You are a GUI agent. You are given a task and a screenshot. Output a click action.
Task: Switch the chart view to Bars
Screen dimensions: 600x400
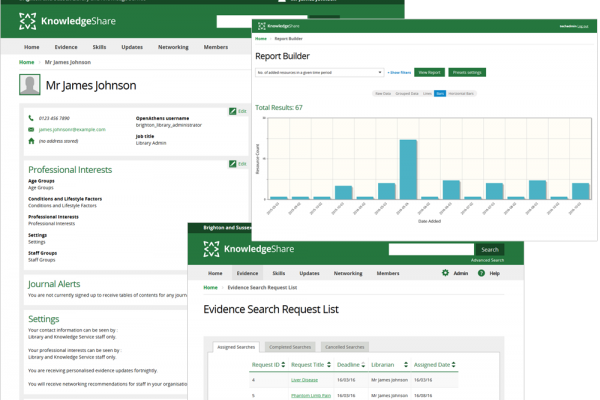[441, 93]
